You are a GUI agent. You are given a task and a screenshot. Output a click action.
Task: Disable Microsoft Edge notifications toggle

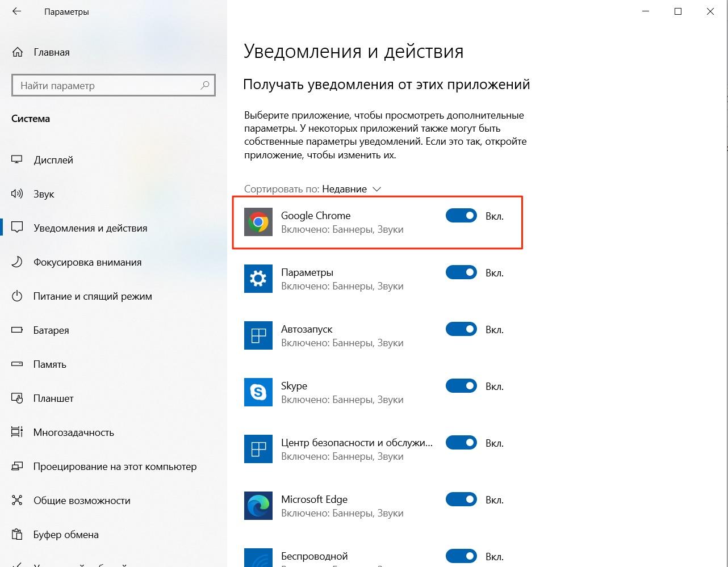461,499
